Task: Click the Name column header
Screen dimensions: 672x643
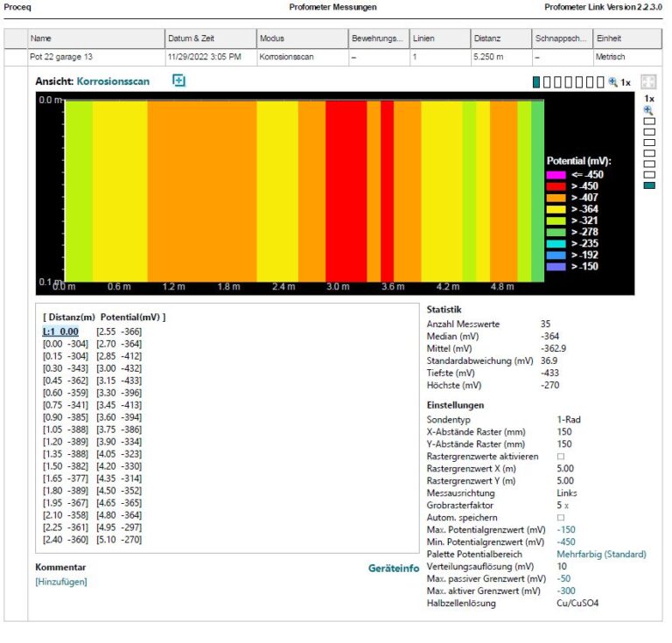Action: click(96, 38)
